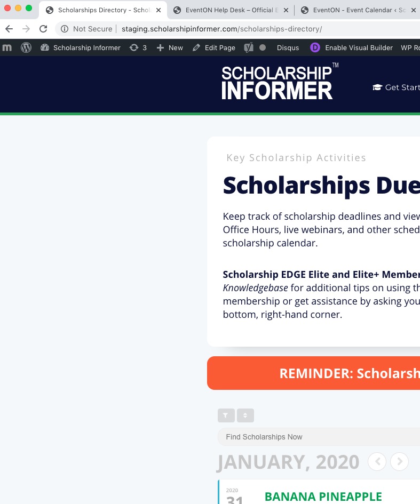Click Edit Page in admin bar
The height and width of the screenshot is (504, 420).
(214, 47)
